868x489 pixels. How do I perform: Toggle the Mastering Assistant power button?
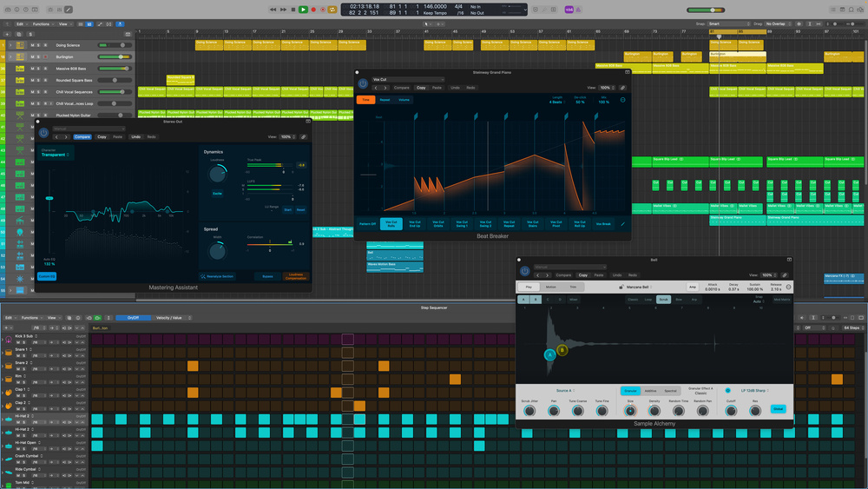click(x=43, y=132)
